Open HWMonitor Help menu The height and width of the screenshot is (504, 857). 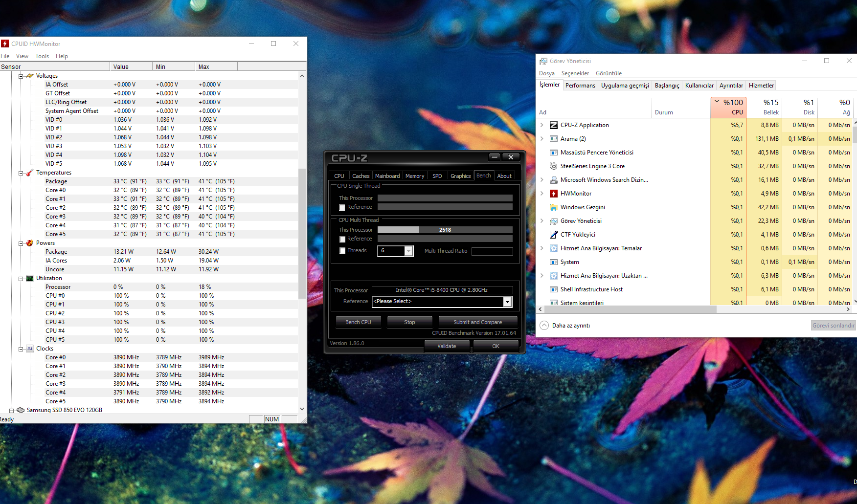[62, 56]
